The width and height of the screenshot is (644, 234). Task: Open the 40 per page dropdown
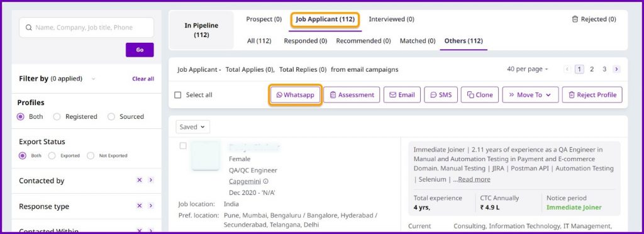coord(528,69)
